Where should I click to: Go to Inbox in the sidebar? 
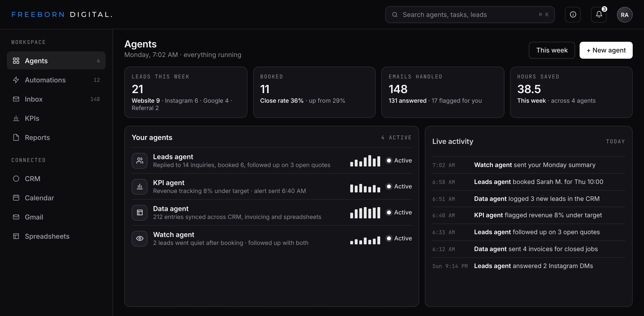(56, 99)
